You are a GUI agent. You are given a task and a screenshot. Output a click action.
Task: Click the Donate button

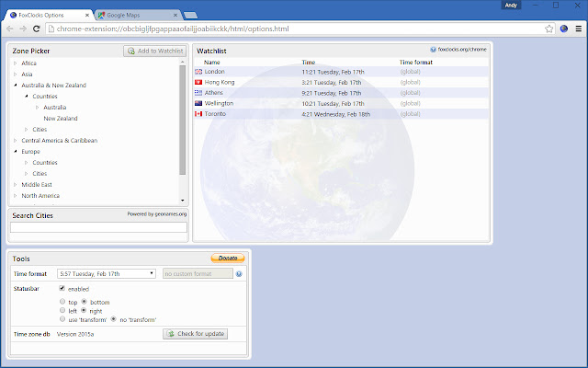tap(227, 259)
